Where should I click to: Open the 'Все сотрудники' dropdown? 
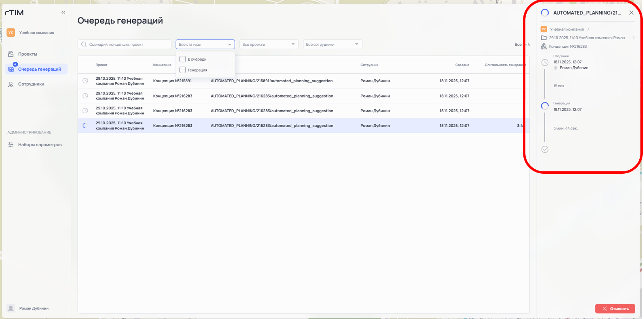[332, 45]
